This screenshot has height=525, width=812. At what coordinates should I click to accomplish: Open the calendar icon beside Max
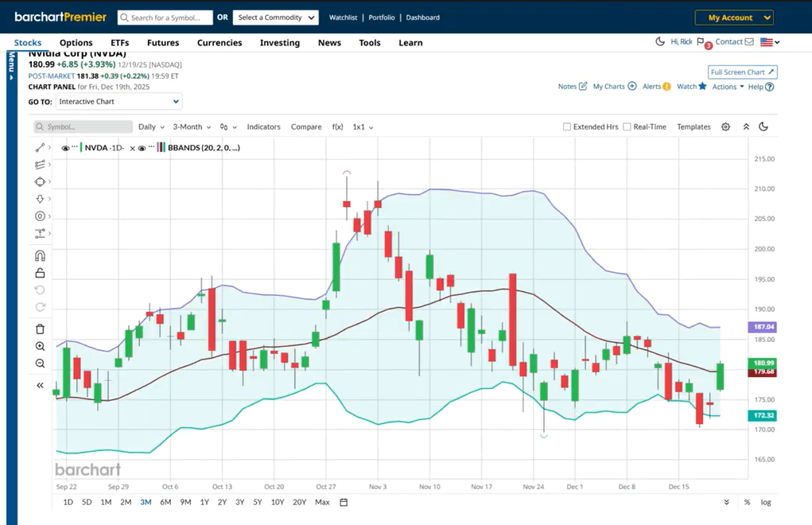click(344, 502)
